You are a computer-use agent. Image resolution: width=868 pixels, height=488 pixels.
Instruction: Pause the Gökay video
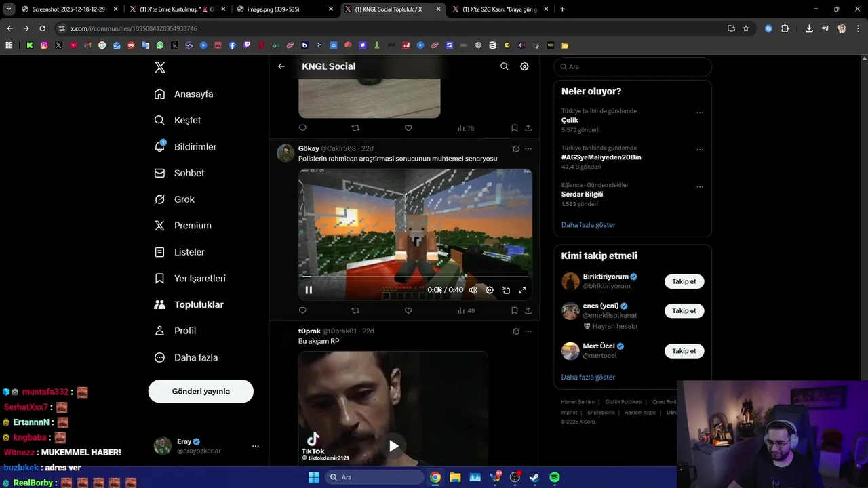(x=309, y=290)
